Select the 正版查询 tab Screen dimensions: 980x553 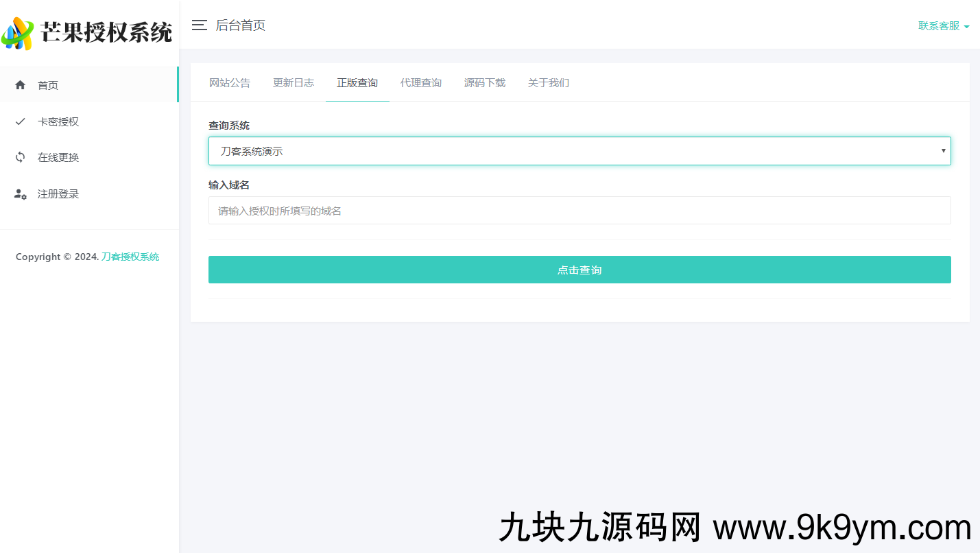coord(357,83)
